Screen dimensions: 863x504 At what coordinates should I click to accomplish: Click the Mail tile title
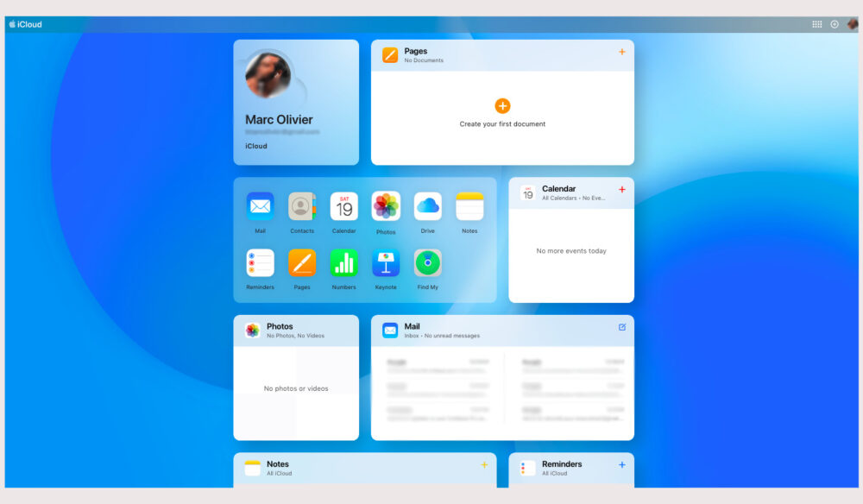412,326
